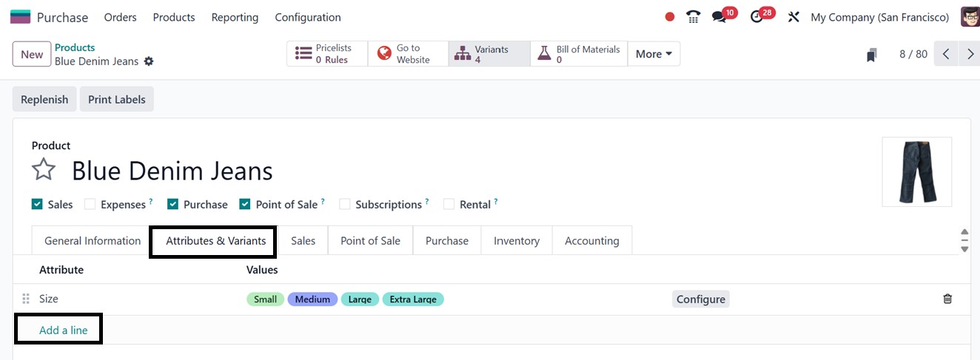Delete the Size attribute with trash icon
This screenshot has height=360, width=980.
[947, 299]
